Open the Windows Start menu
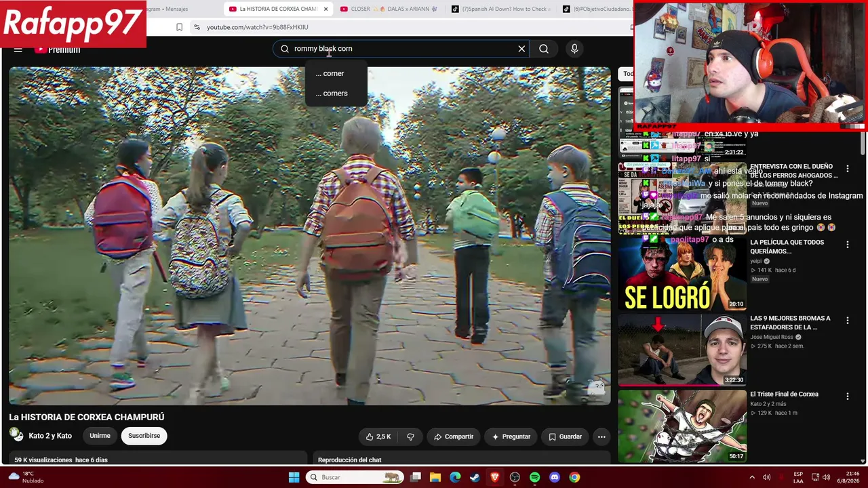This screenshot has width=868, height=488. click(x=294, y=477)
